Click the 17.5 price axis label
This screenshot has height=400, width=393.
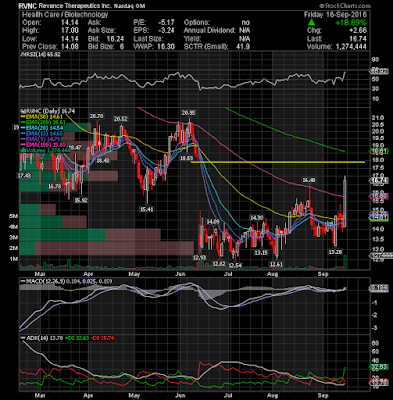pos(377,168)
